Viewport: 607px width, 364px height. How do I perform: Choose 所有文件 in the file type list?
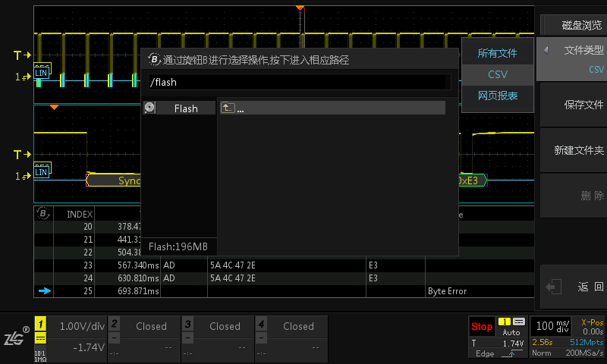pos(497,53)
